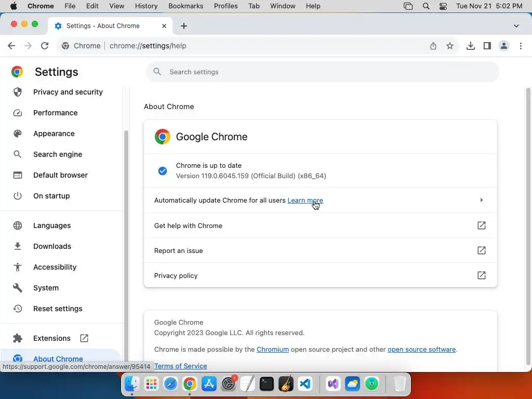Open the profile avatar menu

[504, 46]
